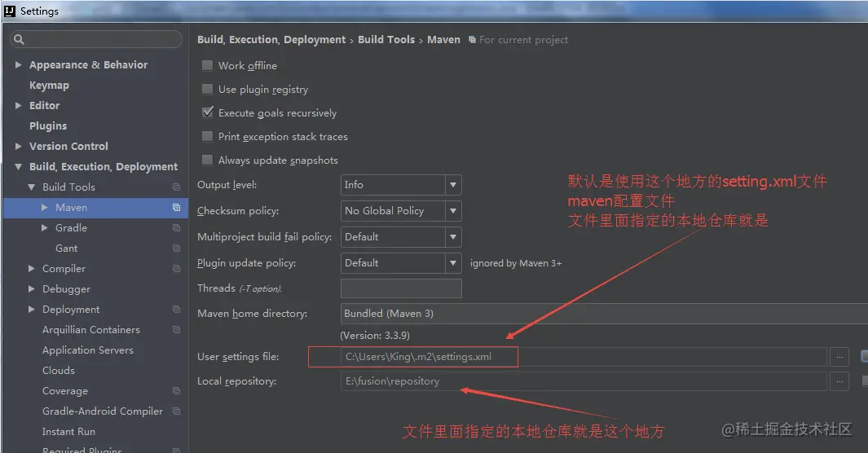Click the search magnifier icon in settings
This screenshot has height=453, width=868.
point(19,39)
